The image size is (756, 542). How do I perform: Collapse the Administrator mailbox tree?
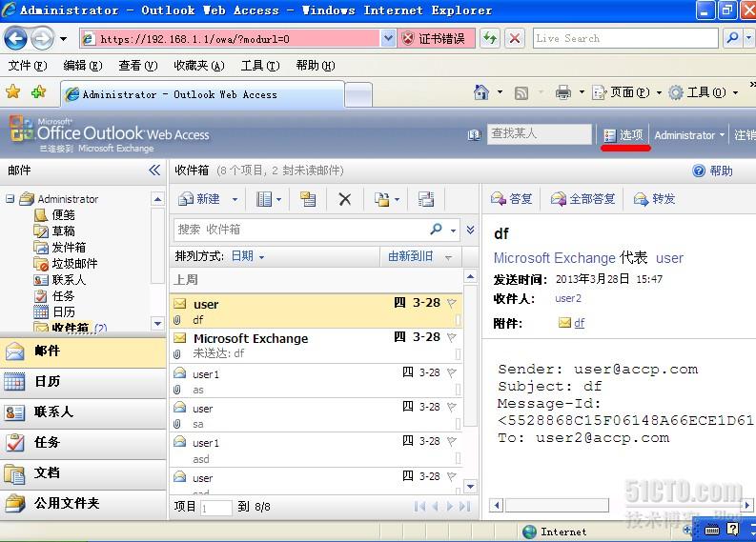click(10, 198)
